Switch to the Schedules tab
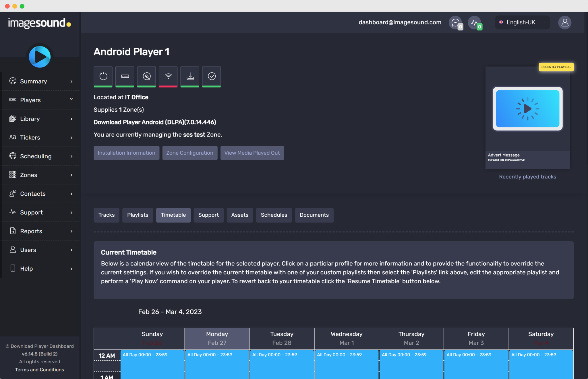Viewport: 588px width, 379px height. coord(274,215)
